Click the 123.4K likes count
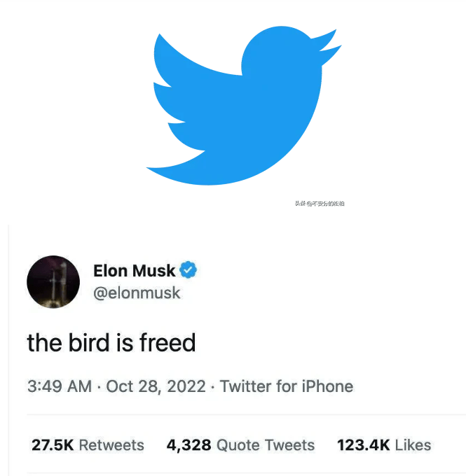 [x=363, y=445]
